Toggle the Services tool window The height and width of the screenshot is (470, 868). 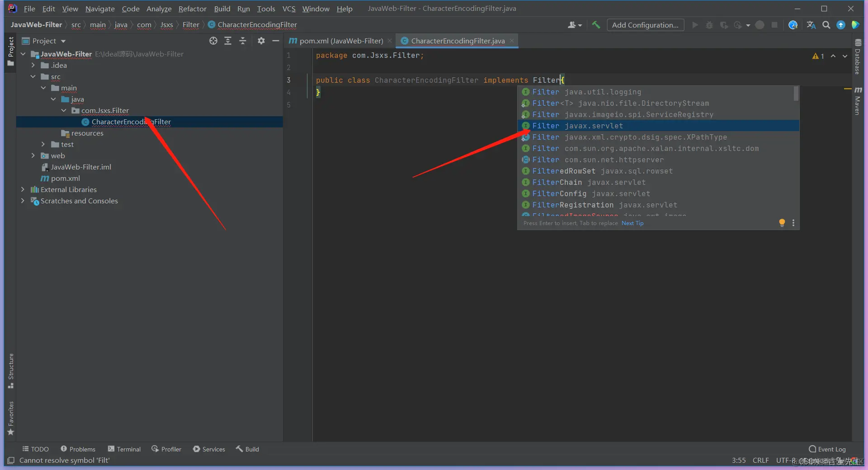pyautogui.click(x=209, y=449)
